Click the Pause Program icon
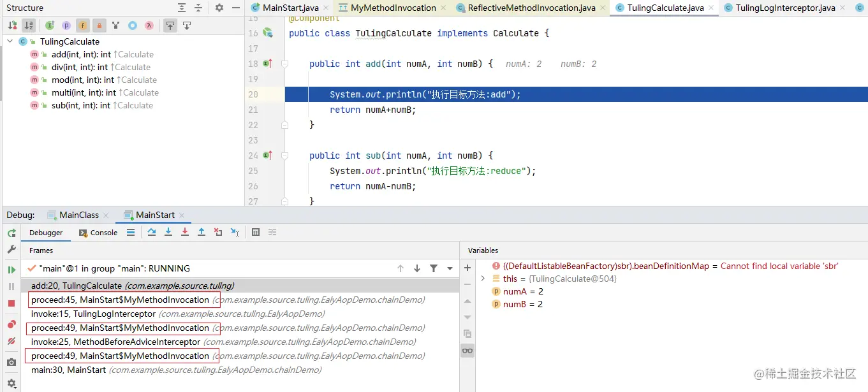Image resolution: width=868 pixels, height=392 pixels. click(x=11, y=287)
